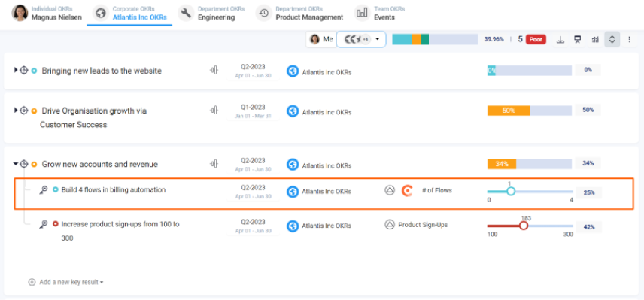The image size is (644, 300).
Task: Click Atlantis globe icon in product sign-ups row
Action: (293, 226)
